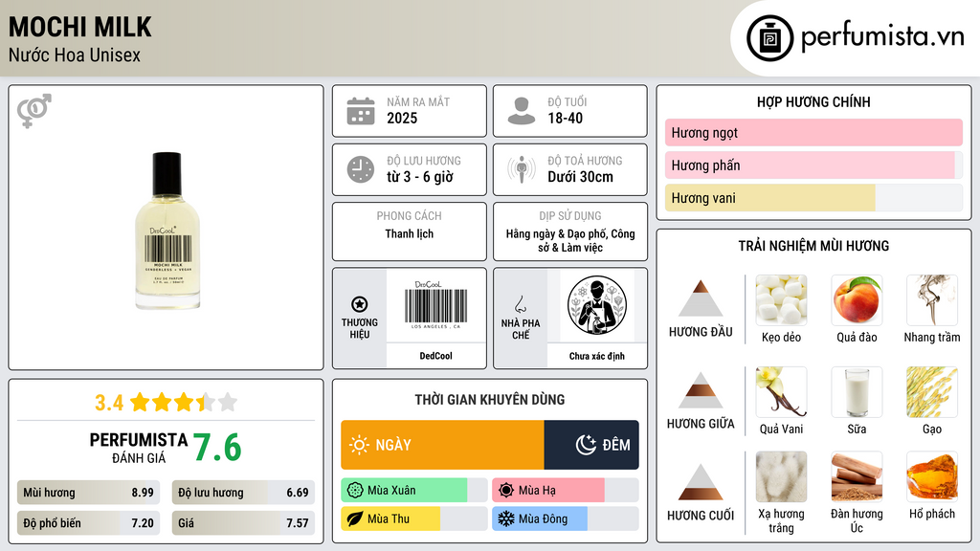Click the 3.4 star rating

pyautogui.click(x=166, y=403)
